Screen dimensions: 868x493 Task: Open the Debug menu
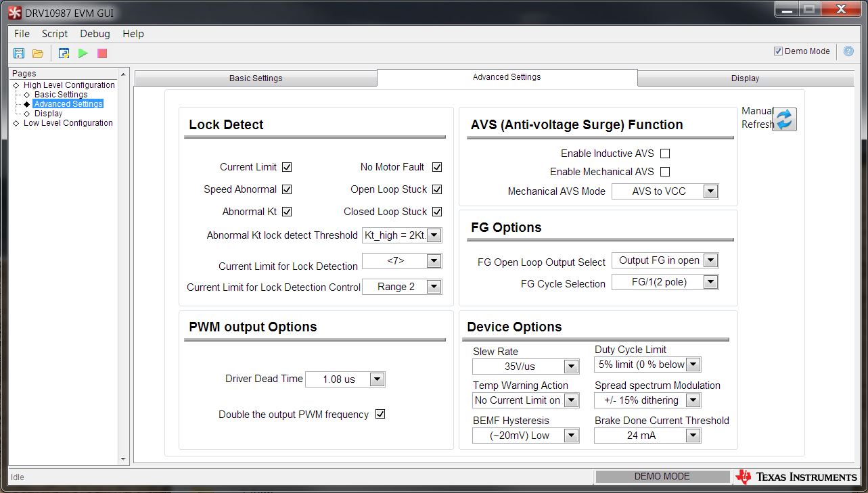click(x=95, y=34)
